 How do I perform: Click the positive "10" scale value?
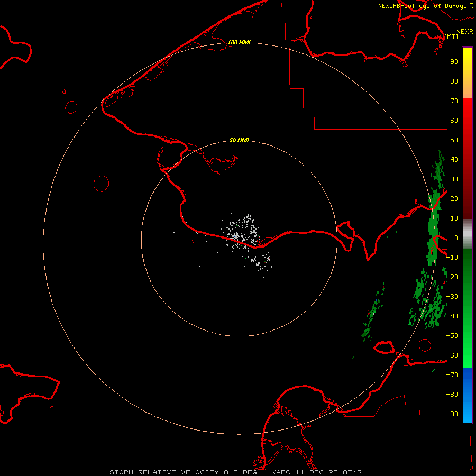[454, 218]
